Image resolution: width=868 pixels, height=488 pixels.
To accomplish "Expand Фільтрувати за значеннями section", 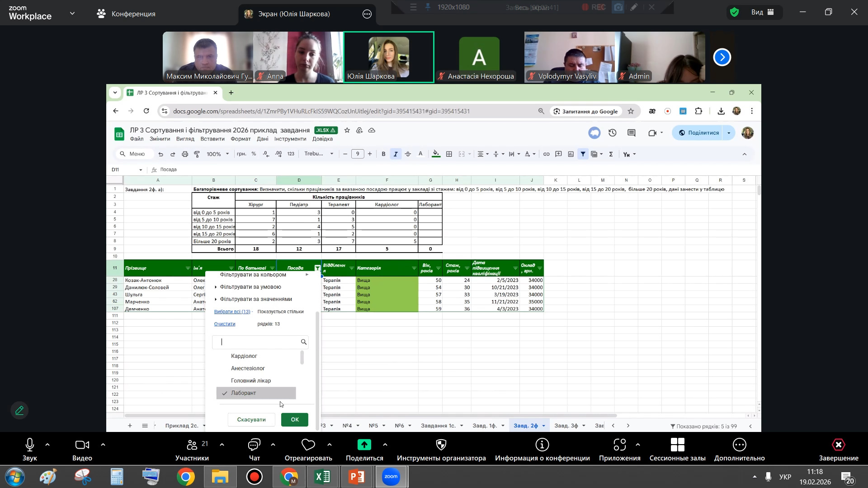I will pos(255,299).
